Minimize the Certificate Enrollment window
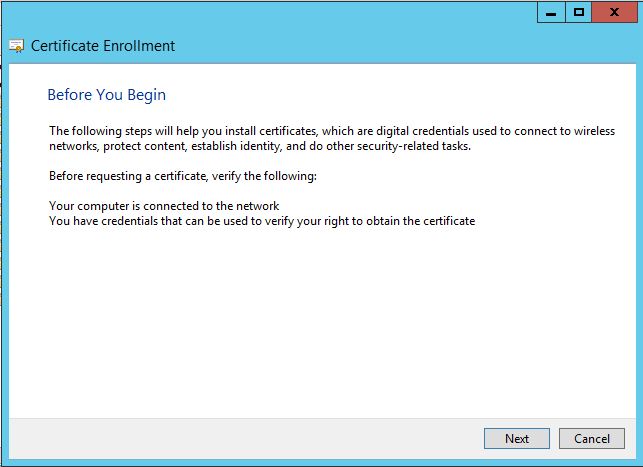Viewport: 643px width, 467px height. point(551,13)
